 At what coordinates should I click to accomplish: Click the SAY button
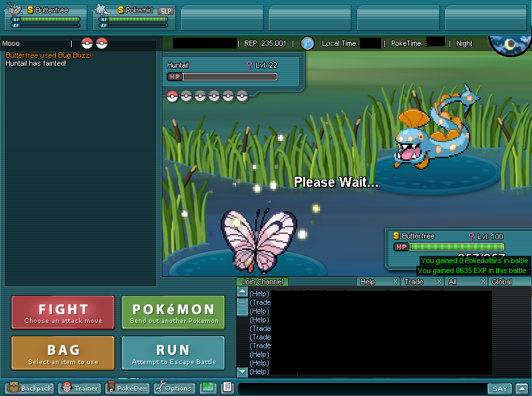(x=500, y=389)
